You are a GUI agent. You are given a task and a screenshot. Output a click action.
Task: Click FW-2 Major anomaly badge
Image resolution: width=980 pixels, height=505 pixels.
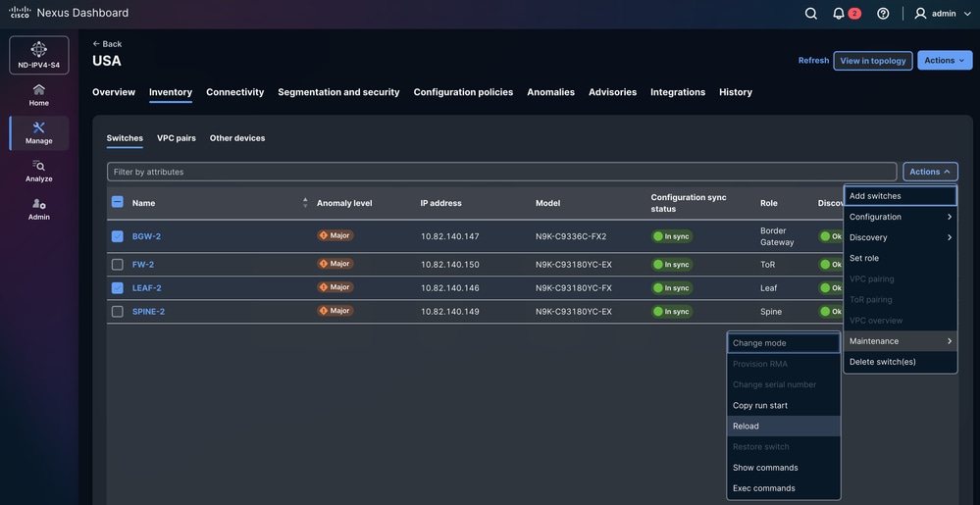335,264
